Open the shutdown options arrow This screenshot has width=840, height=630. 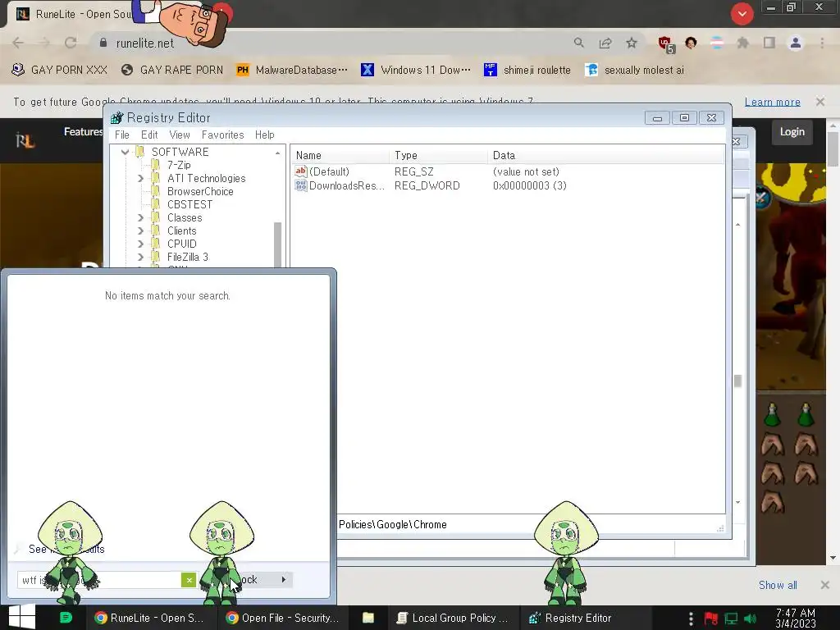coord(283,579)
